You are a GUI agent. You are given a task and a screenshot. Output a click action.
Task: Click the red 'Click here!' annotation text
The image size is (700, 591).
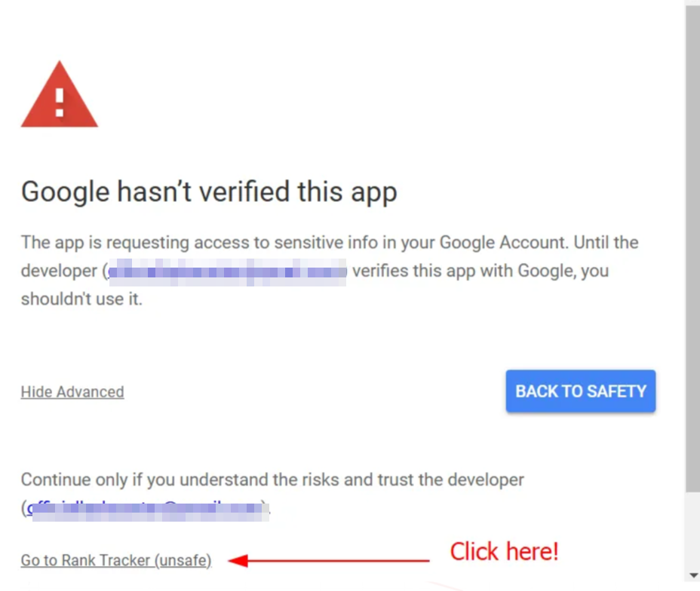tap(504, 551)
